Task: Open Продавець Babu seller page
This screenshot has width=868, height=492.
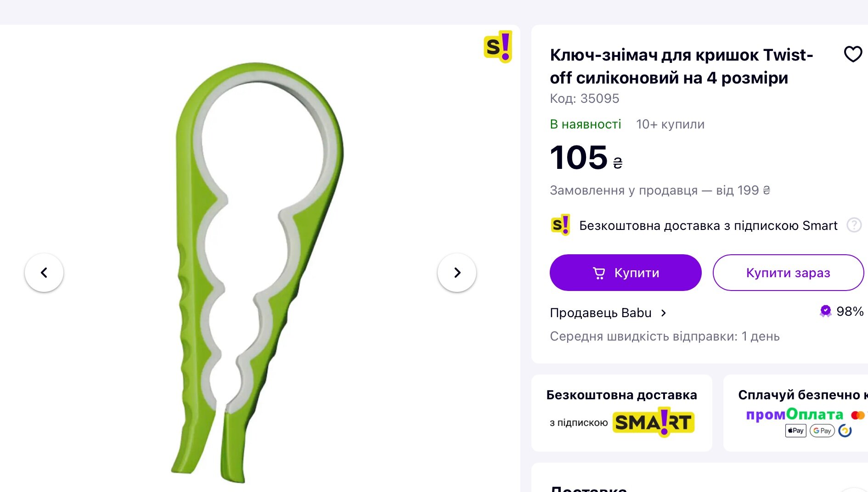Action: [x=601, y=313]
